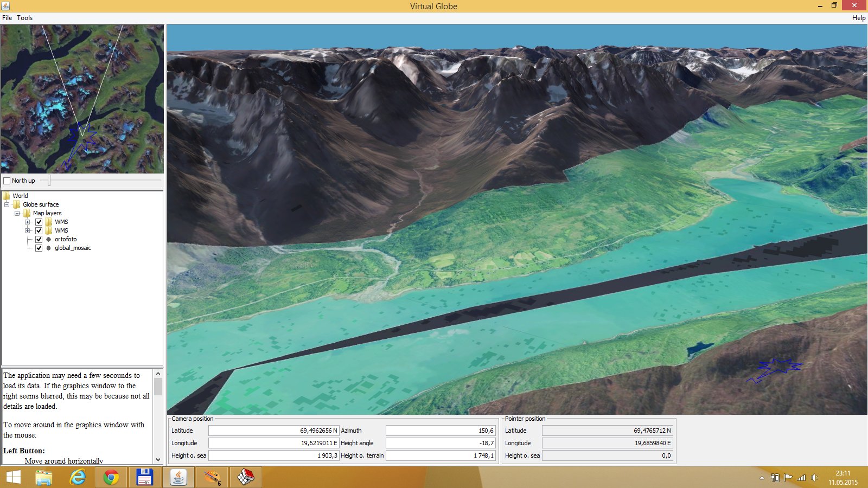Switch to the floppy disk app in taskbar
This screenshot has width=868, height=488.
(x=144, y=477)
